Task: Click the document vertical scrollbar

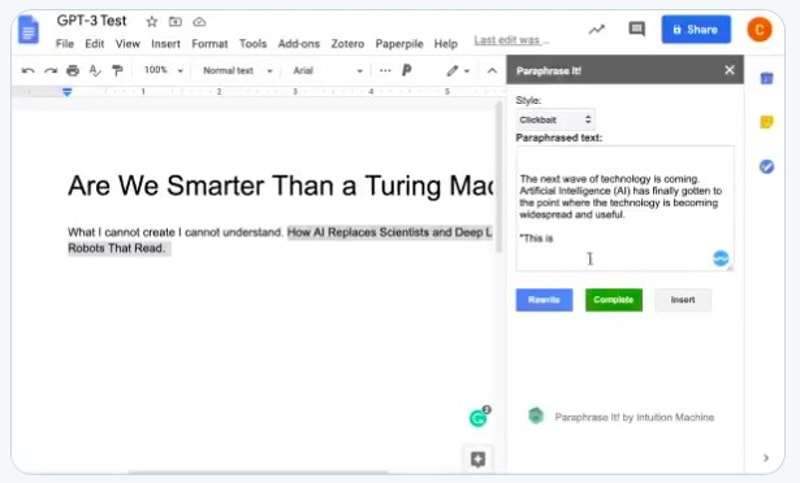Action: point(498,176)
